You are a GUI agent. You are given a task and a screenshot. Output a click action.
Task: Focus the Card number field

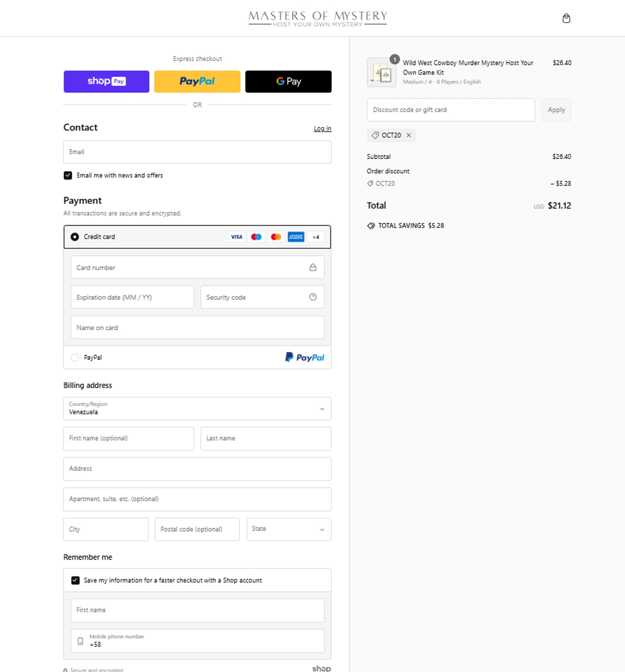(x=197, y=267)
